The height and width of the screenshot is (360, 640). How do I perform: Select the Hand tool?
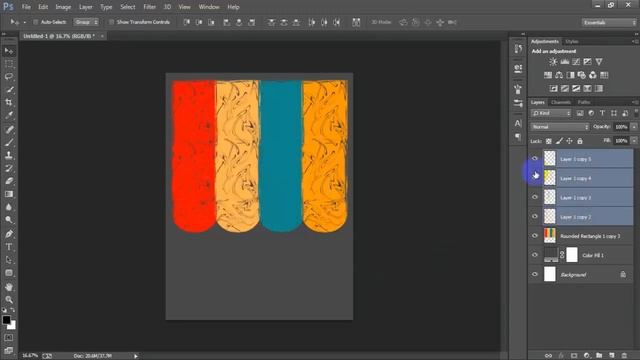pos(9,287)
